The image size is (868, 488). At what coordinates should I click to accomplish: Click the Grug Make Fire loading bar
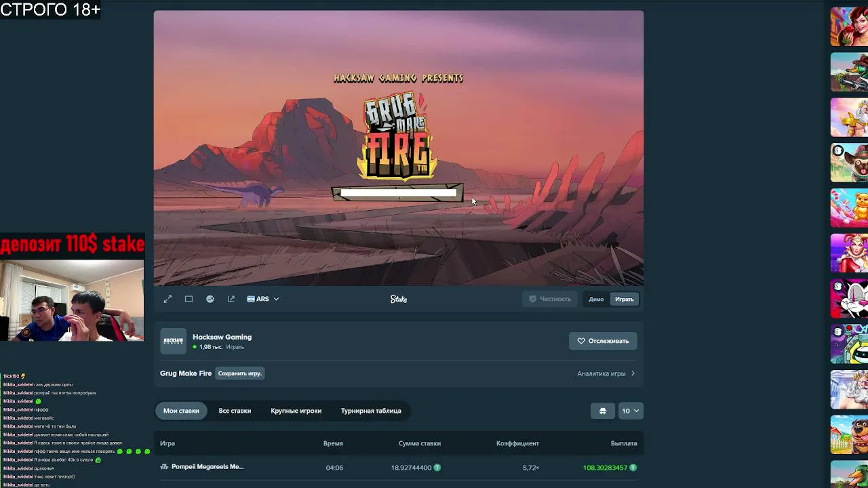tap(398, 194)
